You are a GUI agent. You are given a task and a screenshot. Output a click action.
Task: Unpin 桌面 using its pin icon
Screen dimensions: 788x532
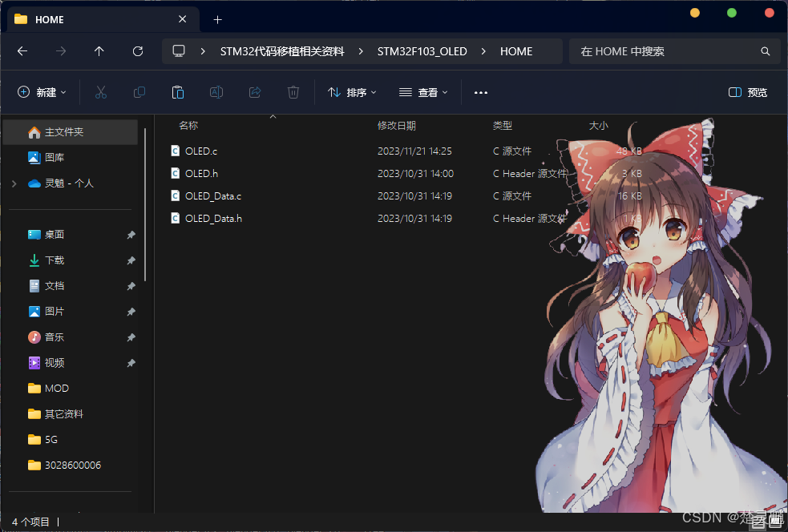pyautogui.click(x=131, y=235)
